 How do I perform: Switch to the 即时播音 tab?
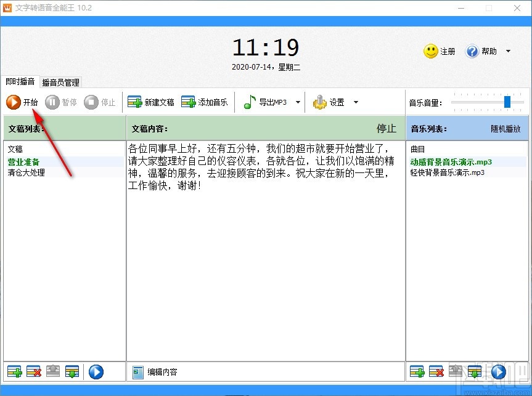pos(20,82)
